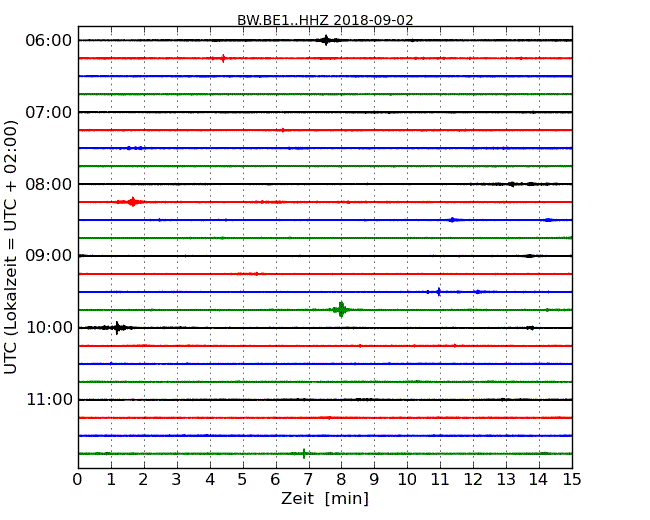The image size is (650, 520).
Task: Click the small blue blips on the 07:30 trace
Action: (x=135, y=148)
